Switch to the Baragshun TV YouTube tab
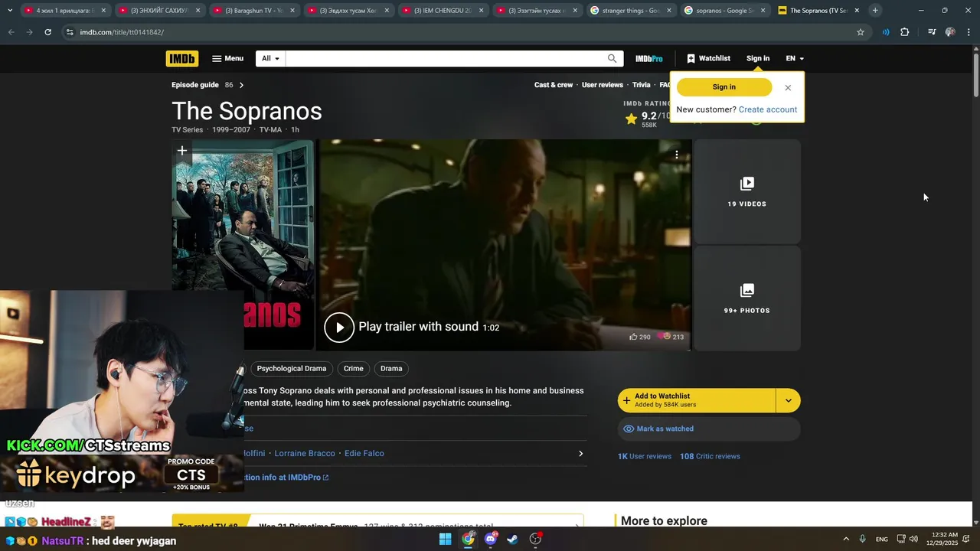 [x=253, y=11]
